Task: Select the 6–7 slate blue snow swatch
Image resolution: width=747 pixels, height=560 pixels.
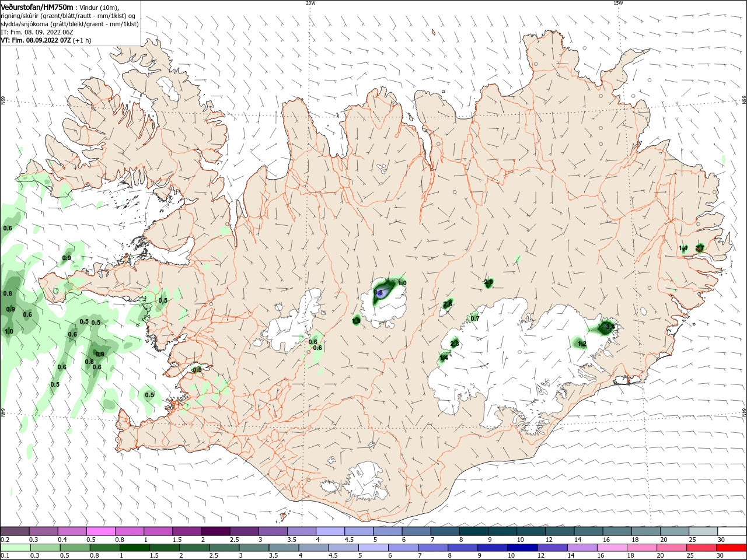Action: click(x=416, y=531)
